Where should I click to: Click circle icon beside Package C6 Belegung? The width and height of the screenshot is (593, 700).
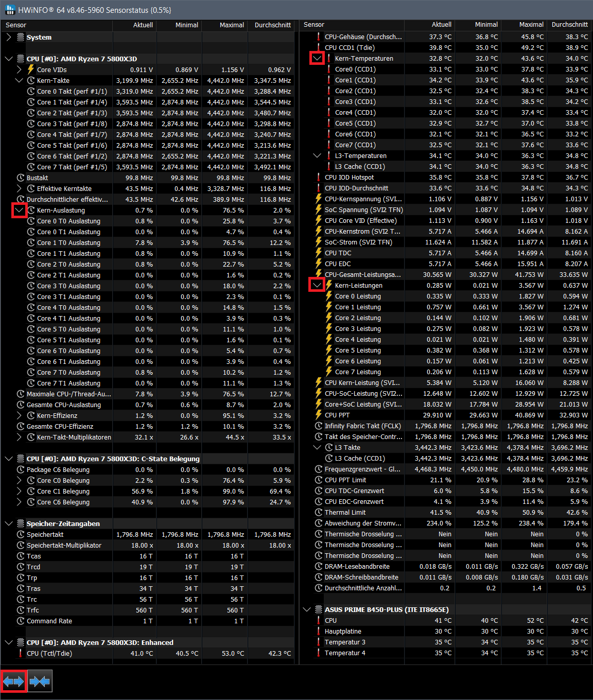coord(21,469)
